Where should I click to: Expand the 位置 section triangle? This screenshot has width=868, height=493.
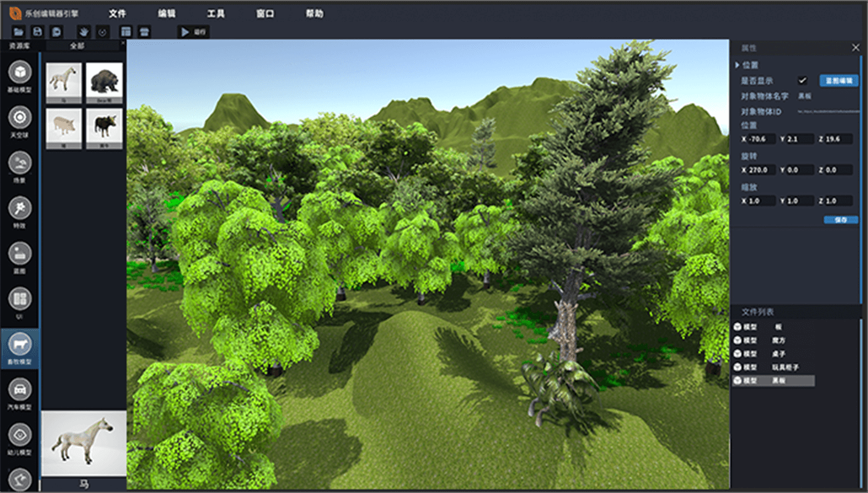pyautogui.click(x=737, y=65)
